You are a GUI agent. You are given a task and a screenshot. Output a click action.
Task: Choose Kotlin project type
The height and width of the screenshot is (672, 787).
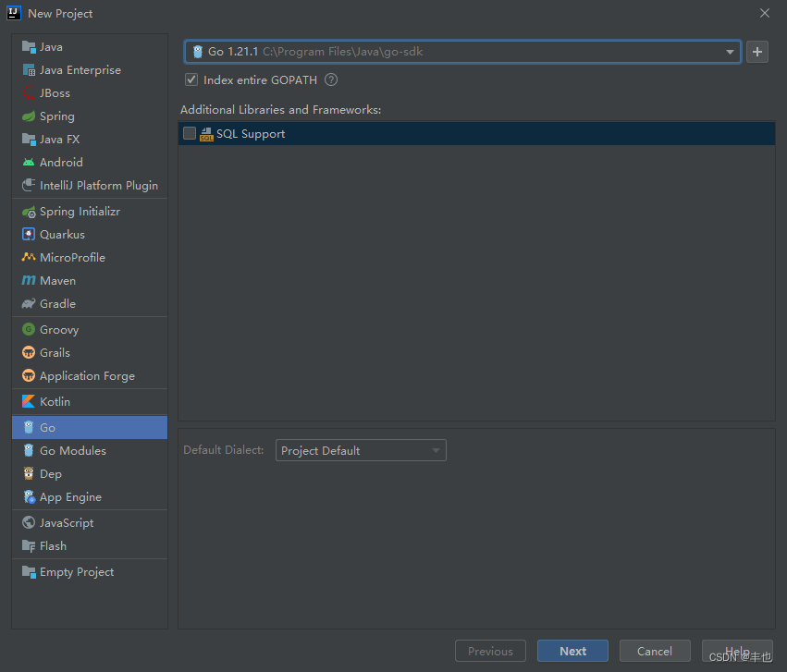pos(90,402)
